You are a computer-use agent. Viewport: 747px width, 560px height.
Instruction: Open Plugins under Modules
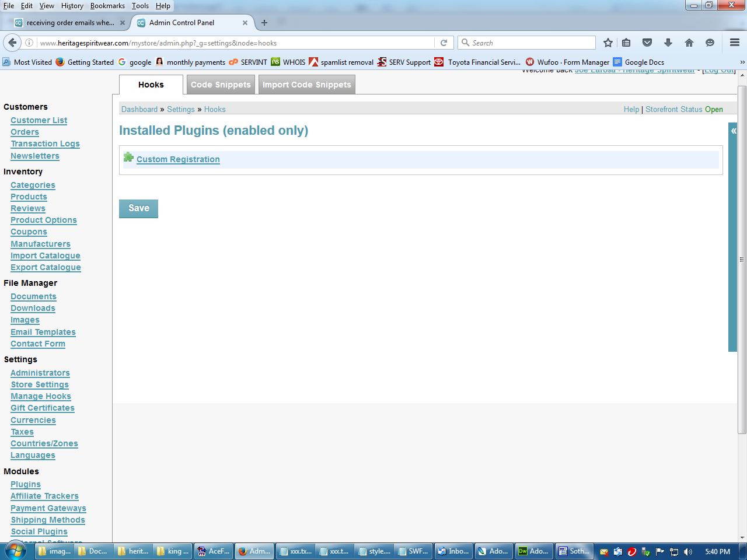[x=26, y=484]
